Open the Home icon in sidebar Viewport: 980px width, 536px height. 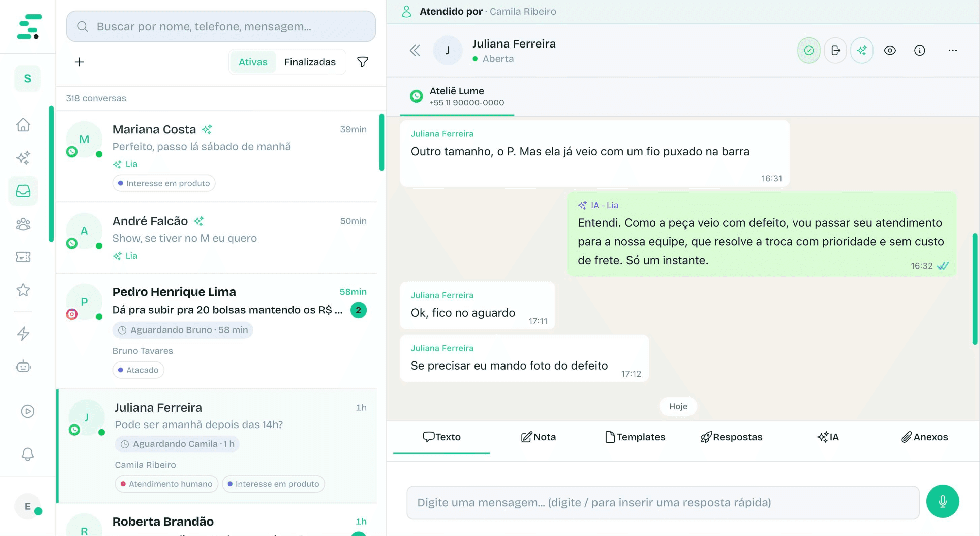[x=23, y=125]
